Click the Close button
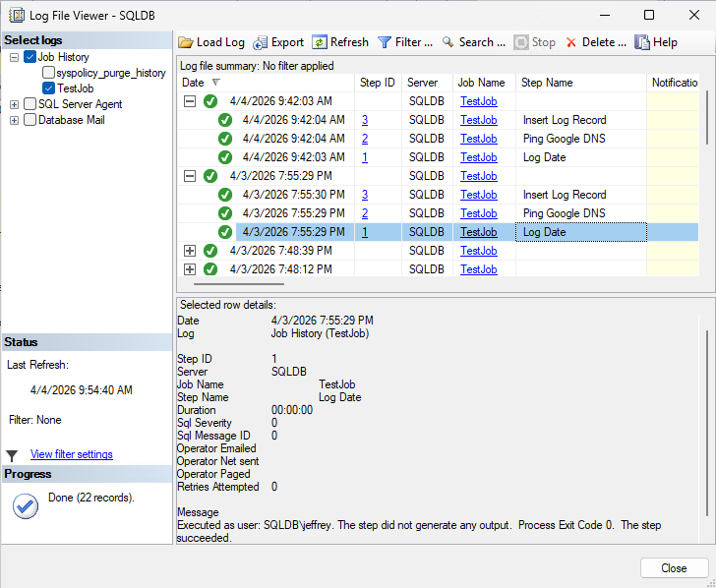 click(x=674, y=568)
